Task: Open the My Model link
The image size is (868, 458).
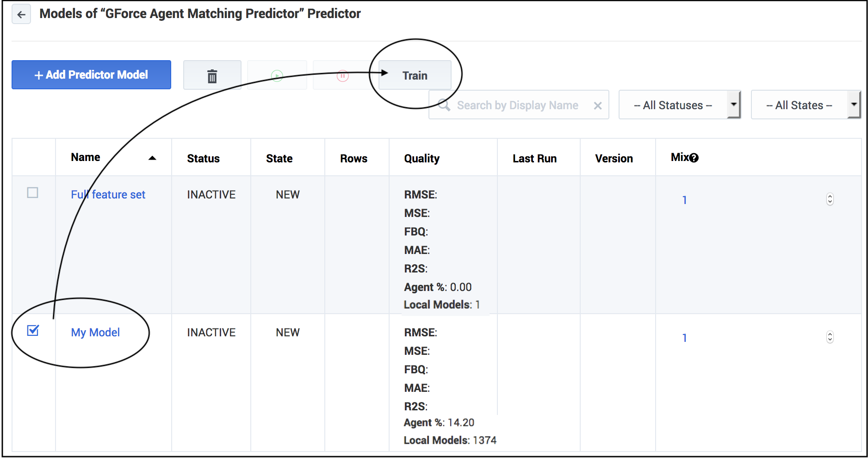Action: [95, 332]
